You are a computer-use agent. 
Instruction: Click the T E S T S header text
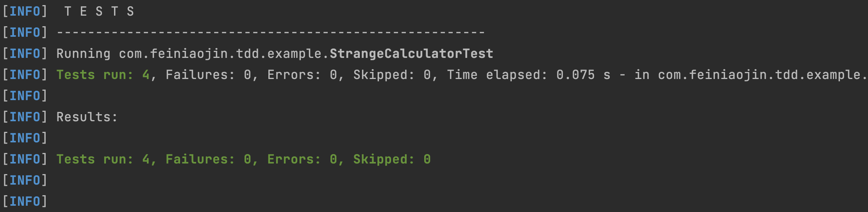coord(99,11)
